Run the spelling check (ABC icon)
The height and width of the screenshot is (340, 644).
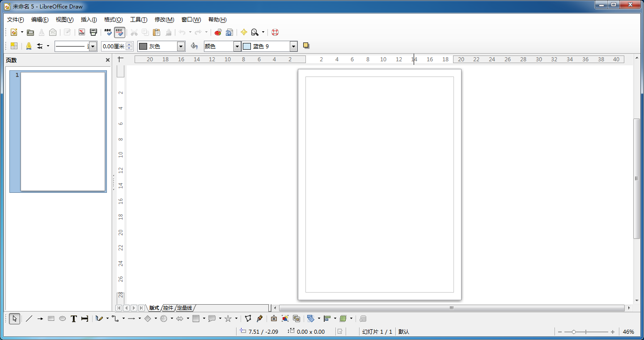click(x=108, y=32)
